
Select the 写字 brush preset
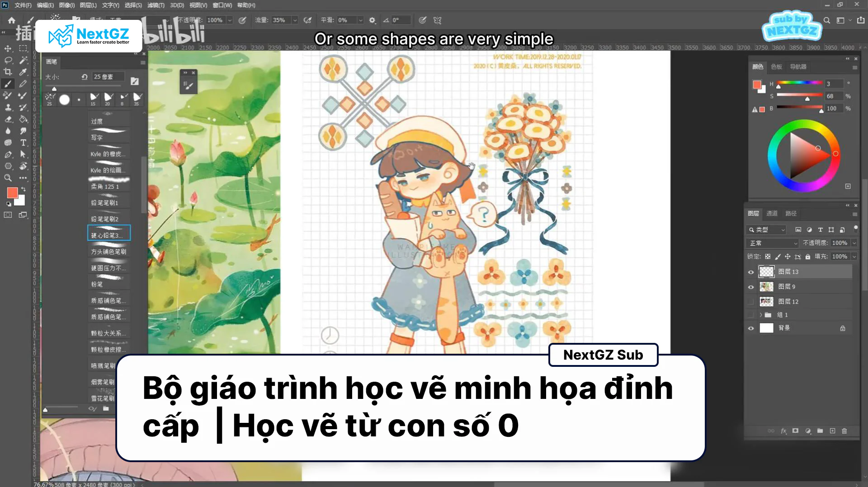tap(109, 135)
